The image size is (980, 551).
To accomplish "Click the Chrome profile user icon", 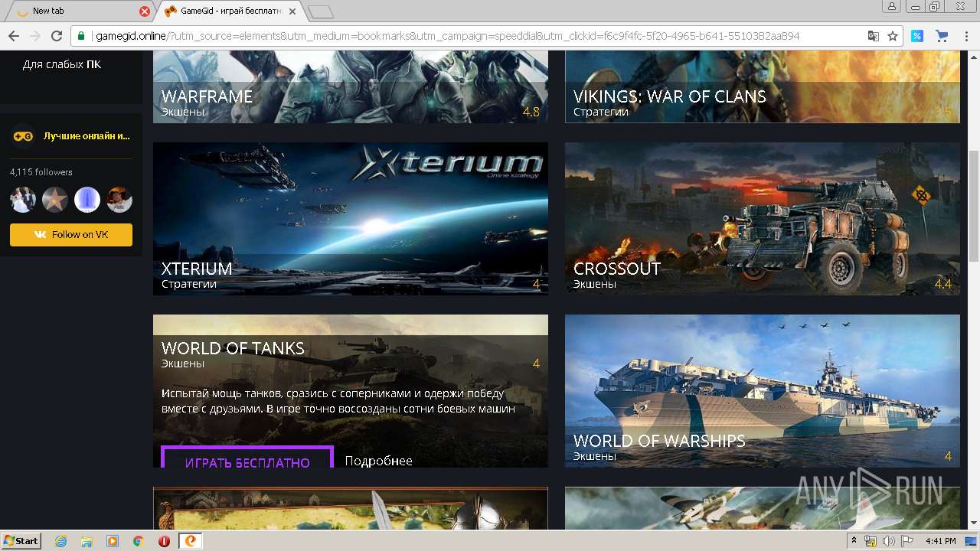I will point(892,6).
